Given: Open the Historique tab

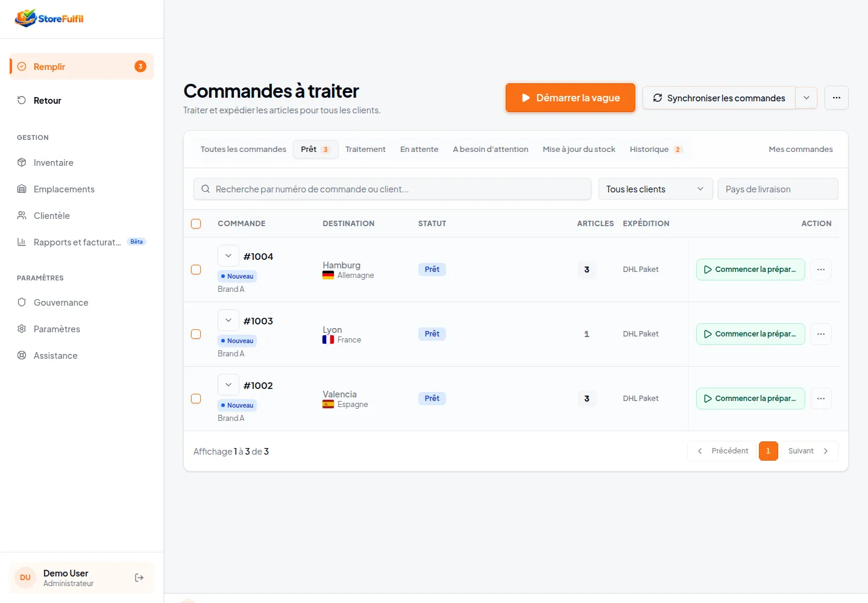Looking at the screenshot, I should click(x=656, y=149).
